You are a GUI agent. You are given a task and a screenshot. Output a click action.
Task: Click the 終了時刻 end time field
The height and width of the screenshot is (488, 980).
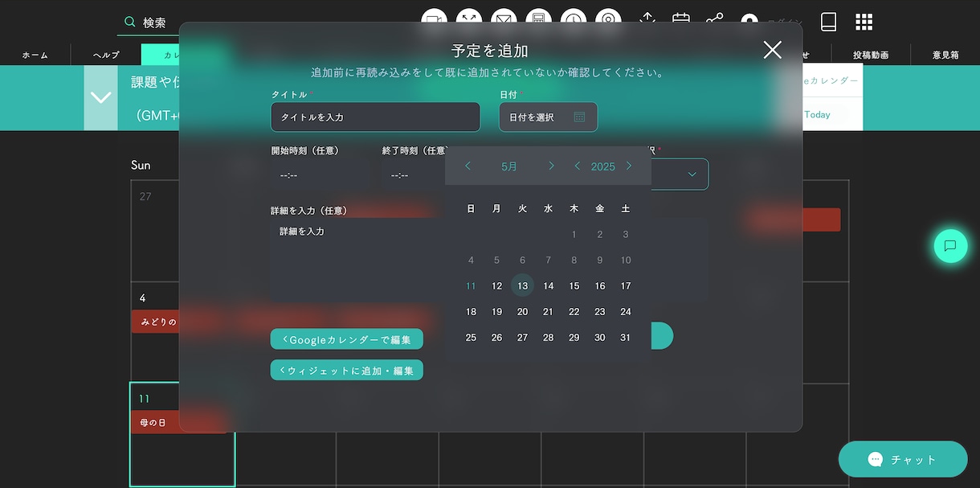coord(414,174)
